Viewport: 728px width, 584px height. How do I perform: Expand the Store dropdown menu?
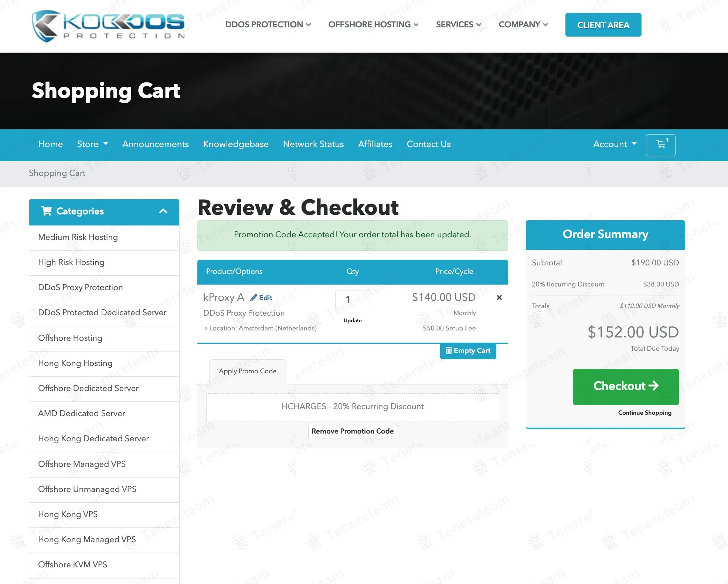(92, 144)
